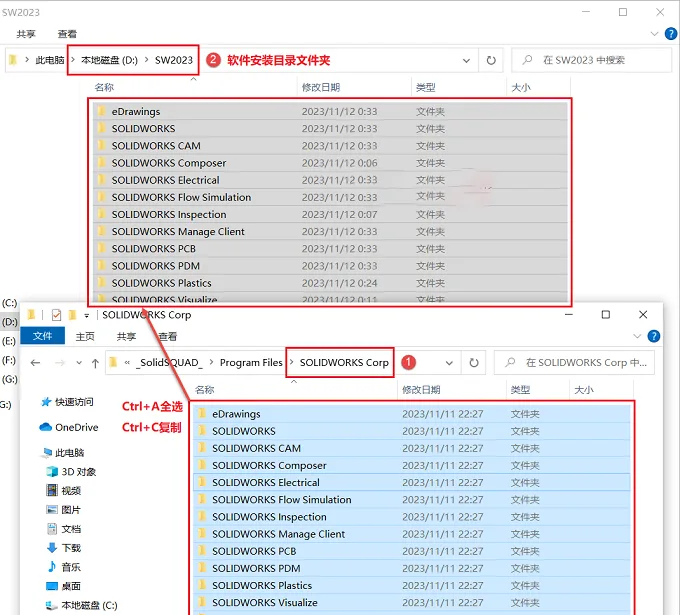This screenshot has width=680, height=615.
Task: Refresh the SOLIDWORKS Corp folder view
Action: [474, 363]
